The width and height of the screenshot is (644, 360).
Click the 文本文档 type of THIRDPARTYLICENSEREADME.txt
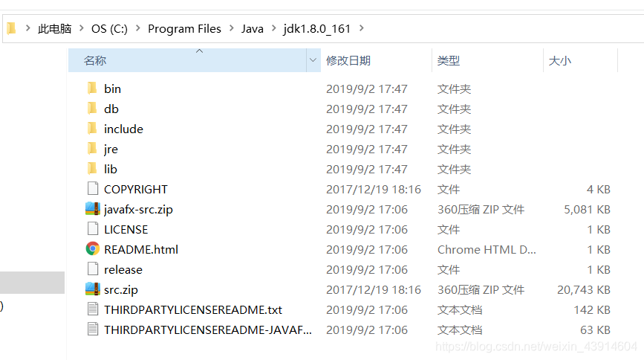(460, 310)
